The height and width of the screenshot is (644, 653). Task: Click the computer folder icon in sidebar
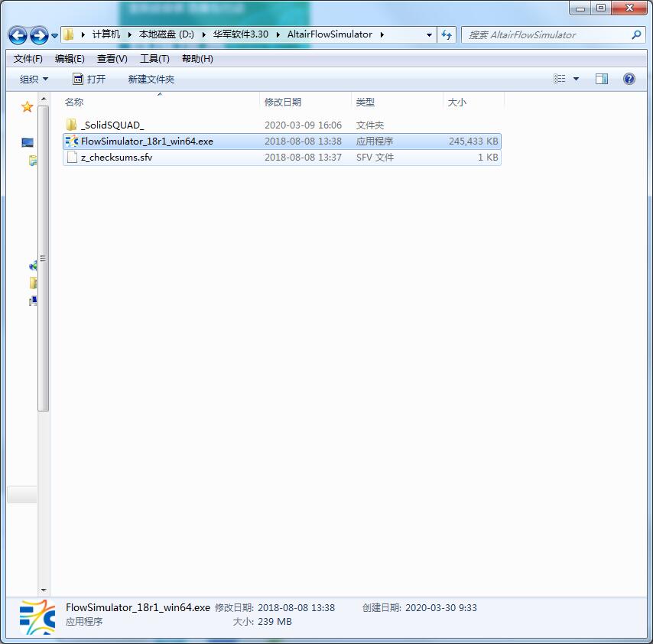click(33, 283)
